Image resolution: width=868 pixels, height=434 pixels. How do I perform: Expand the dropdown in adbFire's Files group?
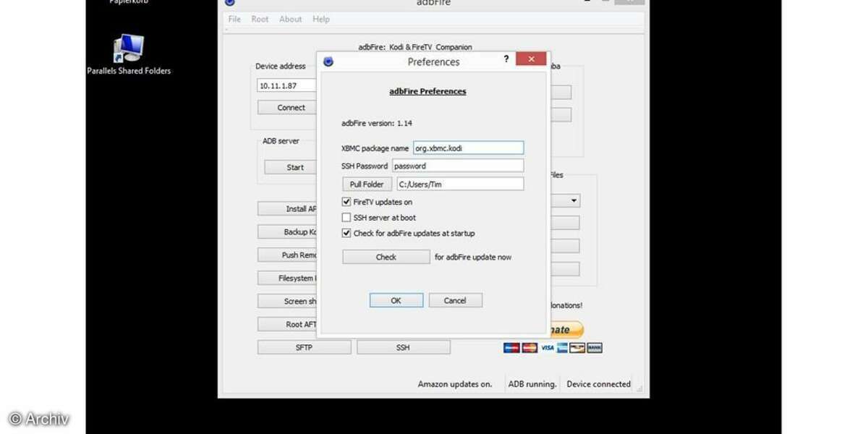[574, 200]
